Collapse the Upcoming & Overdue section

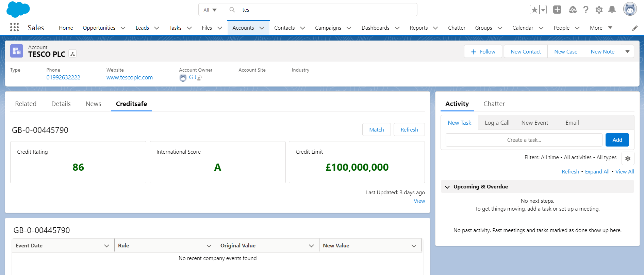pyautogui.click(x=447, y=187)
